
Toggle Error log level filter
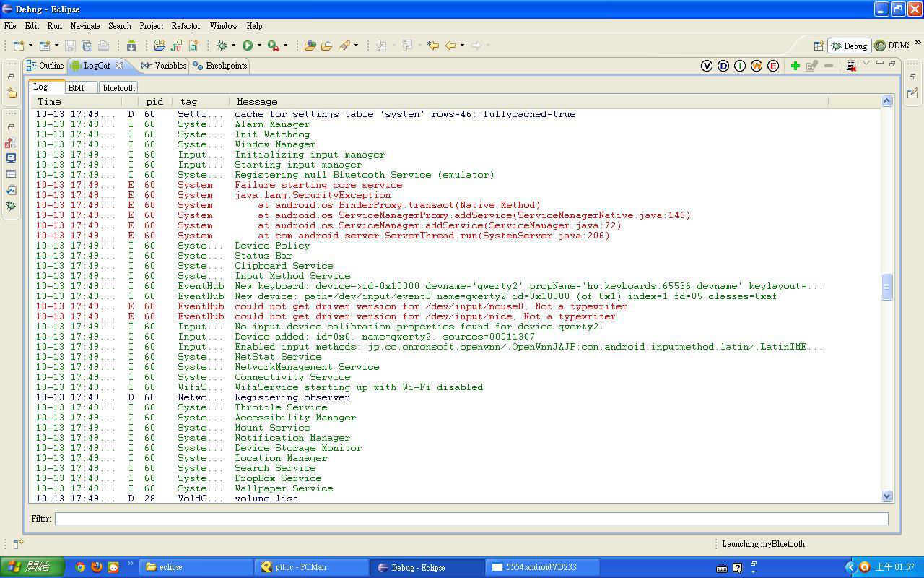pos(773,66)
